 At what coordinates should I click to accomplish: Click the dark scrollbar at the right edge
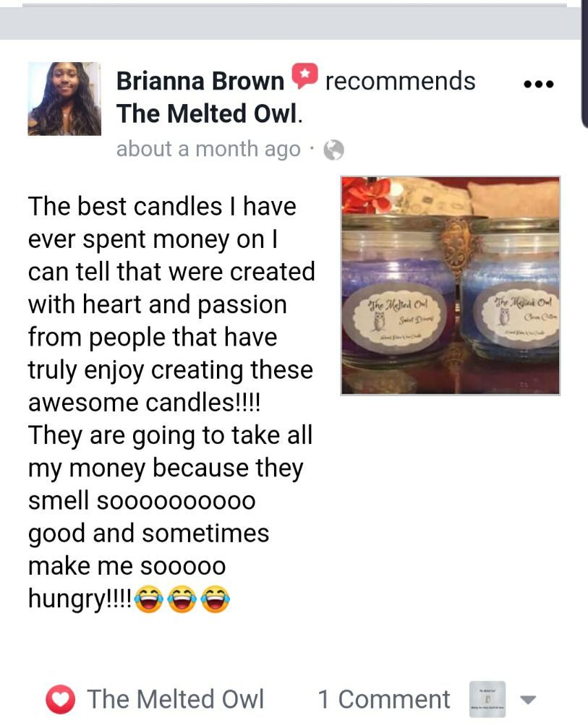coord(584,64)
